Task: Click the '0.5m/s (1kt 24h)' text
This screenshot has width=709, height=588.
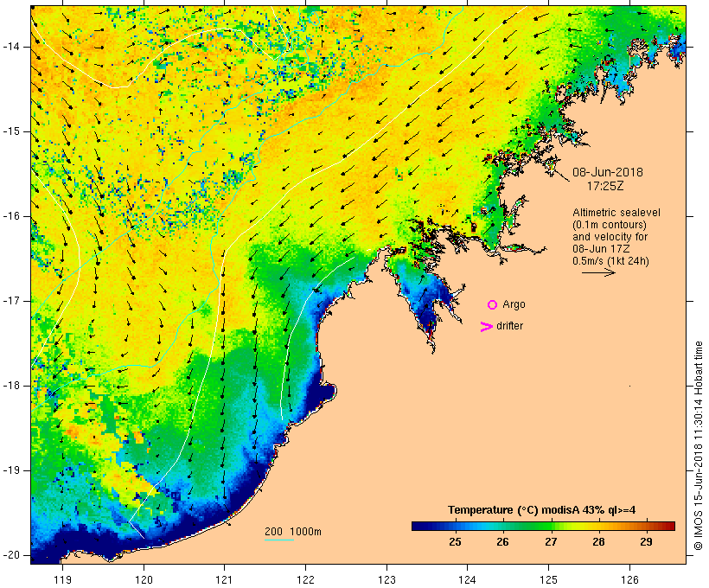Action: tap(610, 261)
